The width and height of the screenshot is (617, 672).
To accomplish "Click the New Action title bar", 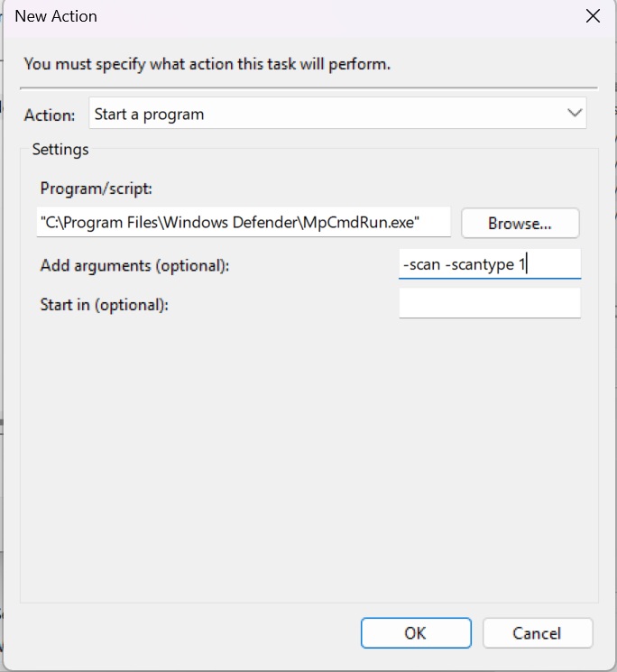I will click(271, 16).
